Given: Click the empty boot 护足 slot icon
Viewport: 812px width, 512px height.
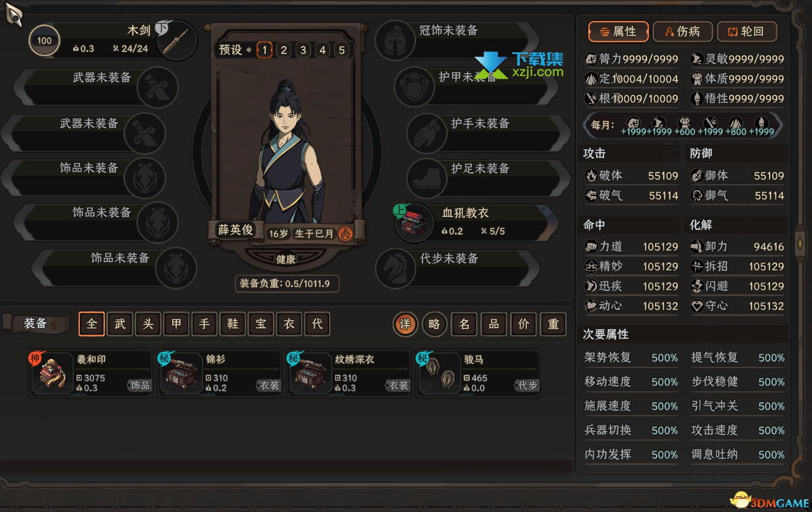Looking at the screenshot, I should (427, 178).
